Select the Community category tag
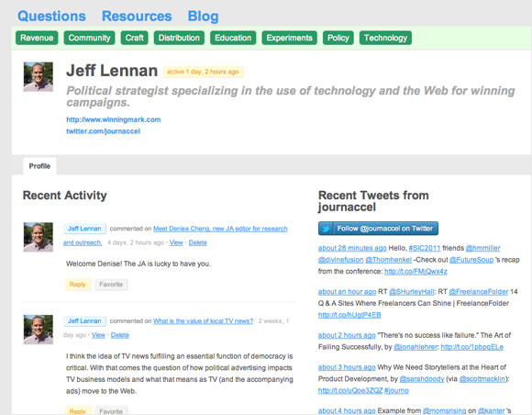Image resolution: width=532 pixels, height=415 pixels. tap(89, 38)
